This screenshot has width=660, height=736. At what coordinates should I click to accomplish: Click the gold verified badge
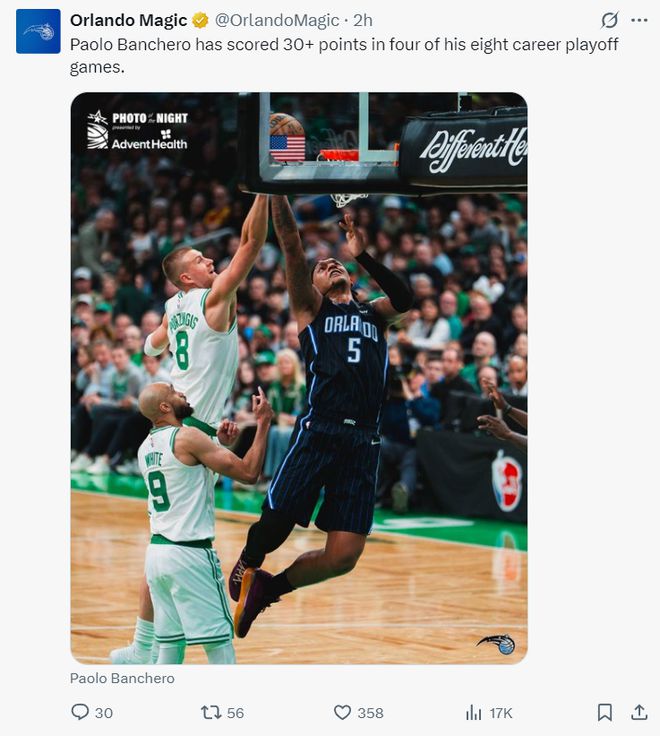coord(200,21)
